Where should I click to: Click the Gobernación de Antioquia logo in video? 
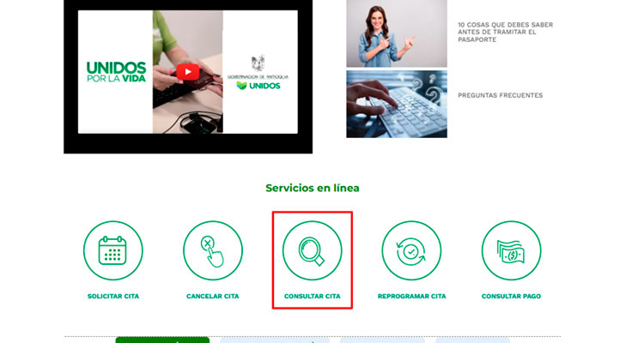258,73
